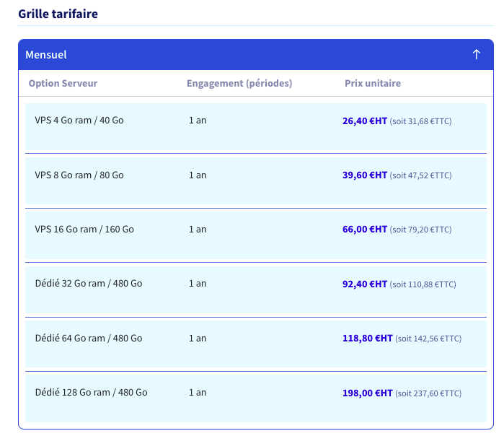Click the 92,40 €HT price
504x436 pixels.
coord(365,284)
